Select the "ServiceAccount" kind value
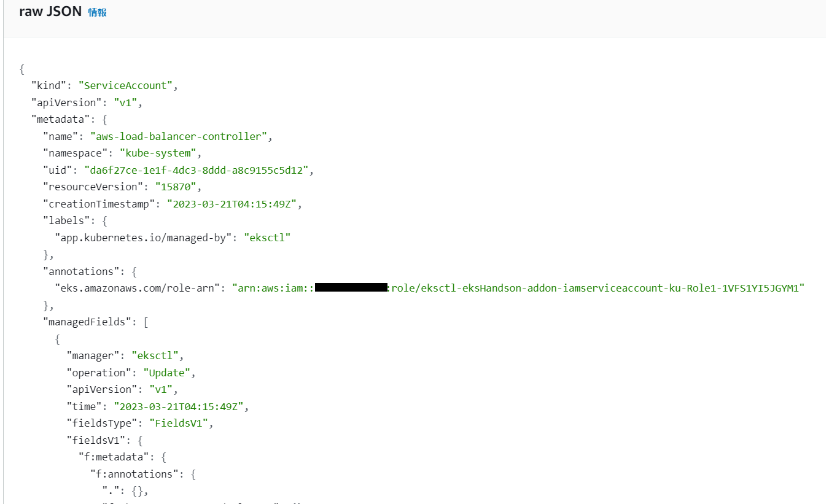 (125, 86)
